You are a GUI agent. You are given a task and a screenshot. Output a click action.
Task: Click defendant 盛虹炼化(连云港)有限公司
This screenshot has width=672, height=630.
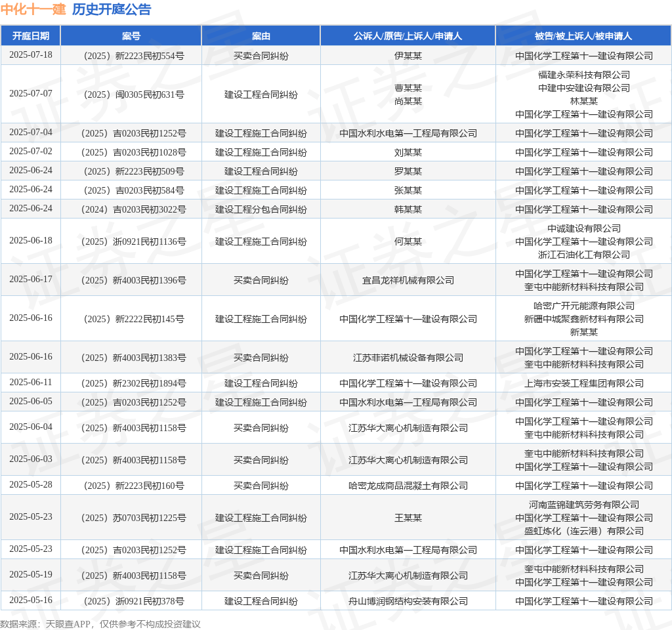(583, 530)
